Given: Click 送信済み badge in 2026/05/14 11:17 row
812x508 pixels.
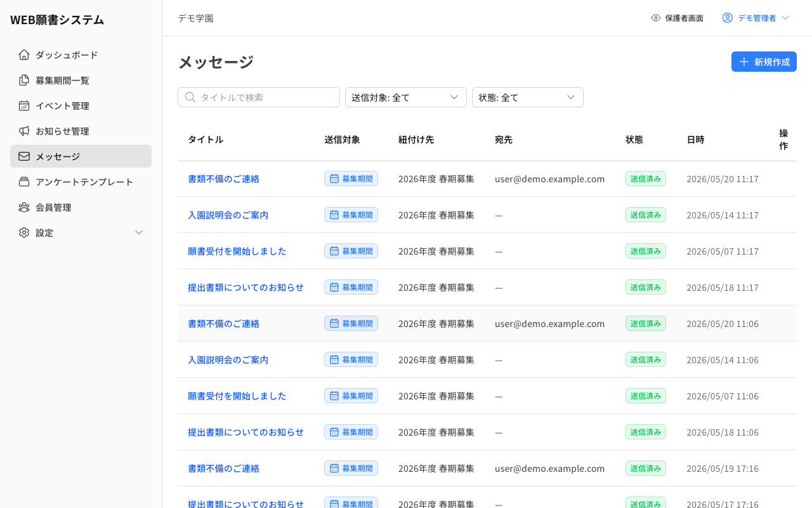Looking at the screenshot, I should [x=646, y=215].
